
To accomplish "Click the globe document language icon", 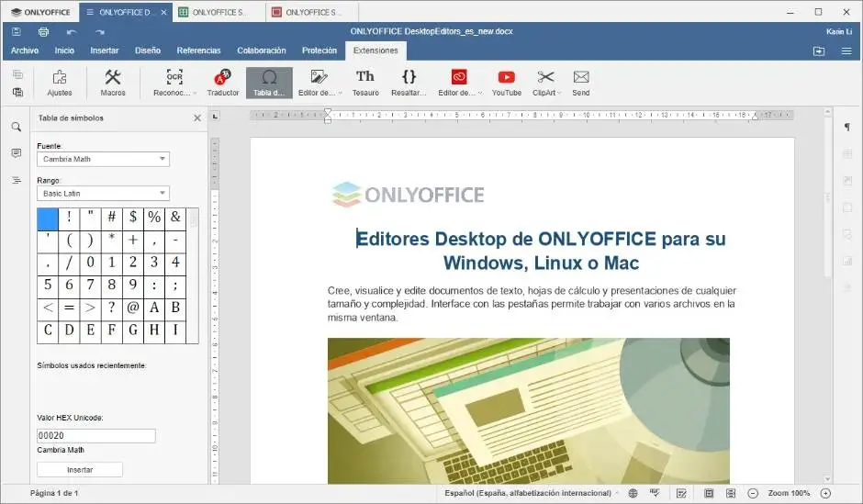I will click(633, 493).
